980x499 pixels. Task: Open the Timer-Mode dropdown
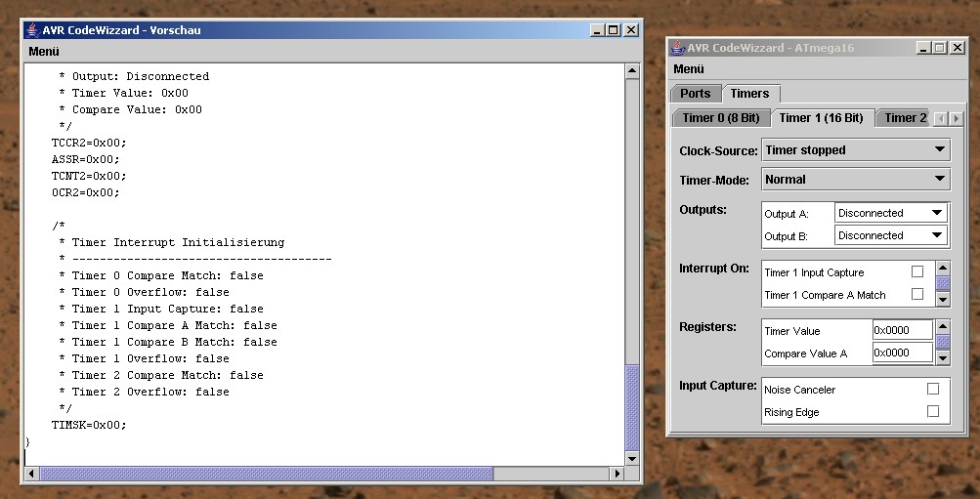[856, 180]
